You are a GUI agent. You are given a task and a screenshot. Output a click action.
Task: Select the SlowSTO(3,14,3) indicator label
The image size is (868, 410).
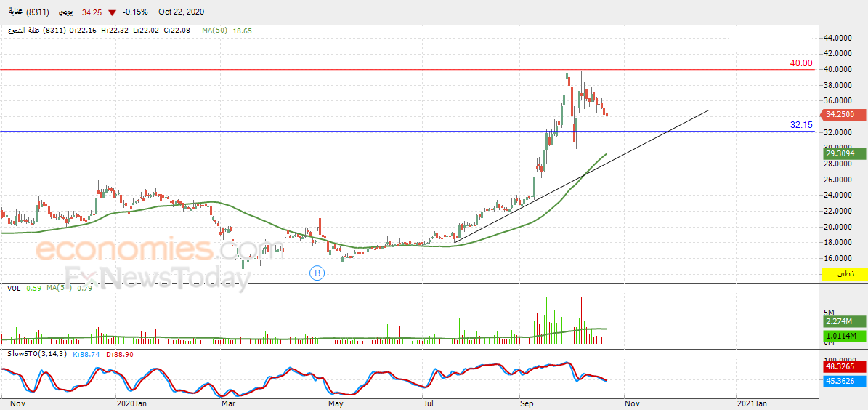(36, 354)
